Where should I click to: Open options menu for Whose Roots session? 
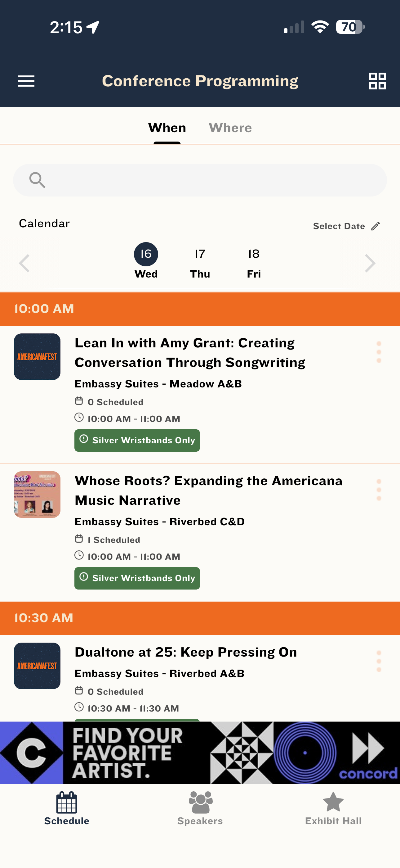coord(379,490)
